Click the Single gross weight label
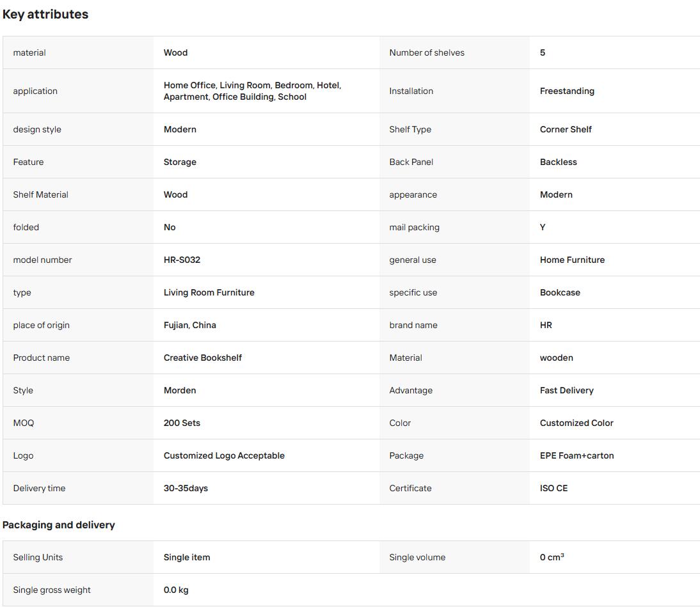The height and width of the screenshot is (607, 700). click(52, 590)
